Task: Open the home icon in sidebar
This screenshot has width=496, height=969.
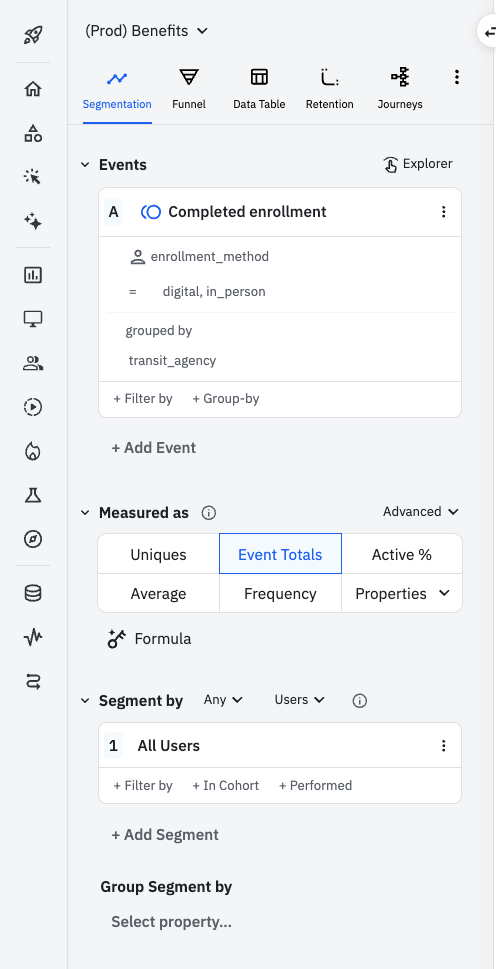Action: pos(33,89)
